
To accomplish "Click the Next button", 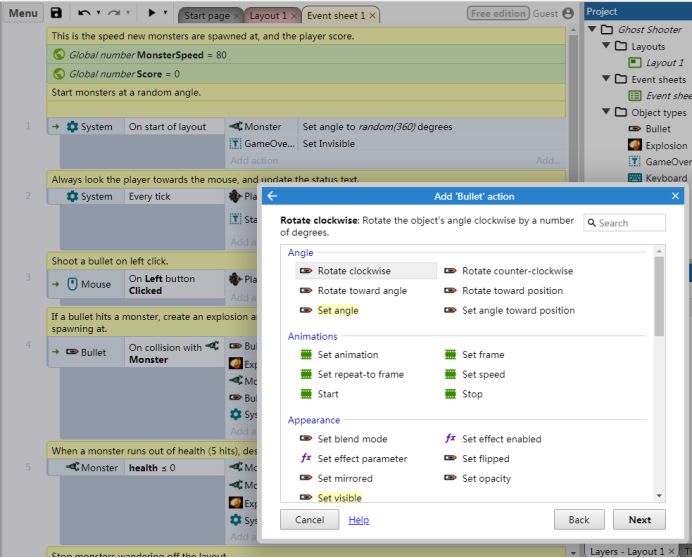I will (x=639, y=520).
